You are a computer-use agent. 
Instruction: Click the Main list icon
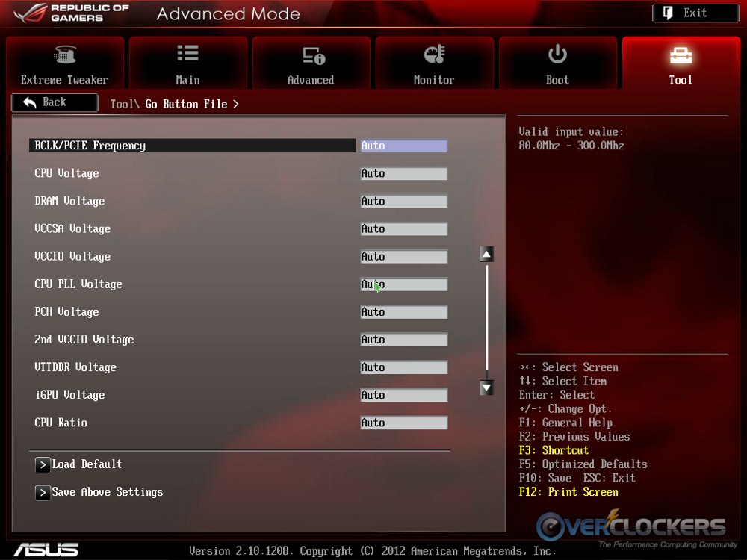(187, 54)
